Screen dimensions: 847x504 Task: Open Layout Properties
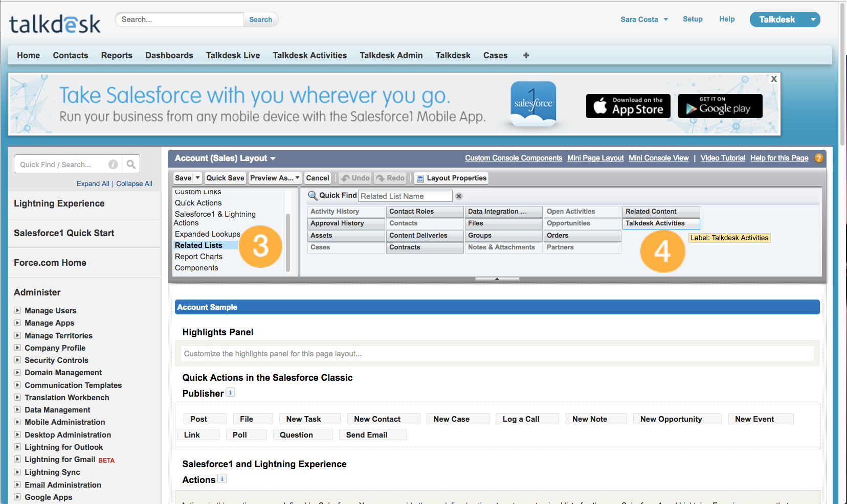[x=451, y=178]
